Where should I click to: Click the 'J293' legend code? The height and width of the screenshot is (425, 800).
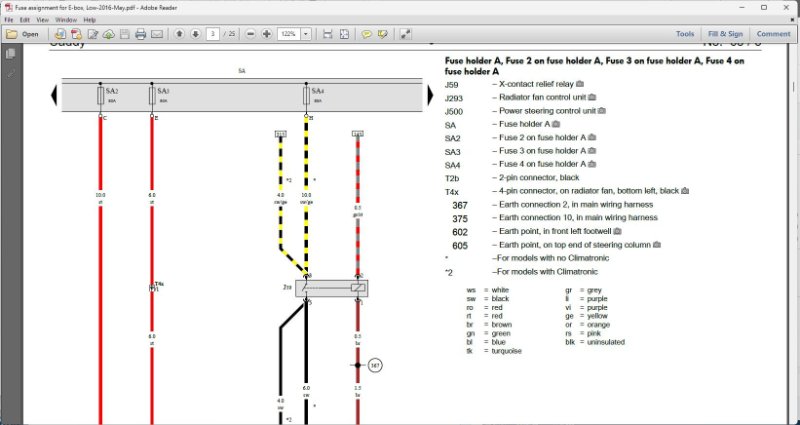(454, 97)
